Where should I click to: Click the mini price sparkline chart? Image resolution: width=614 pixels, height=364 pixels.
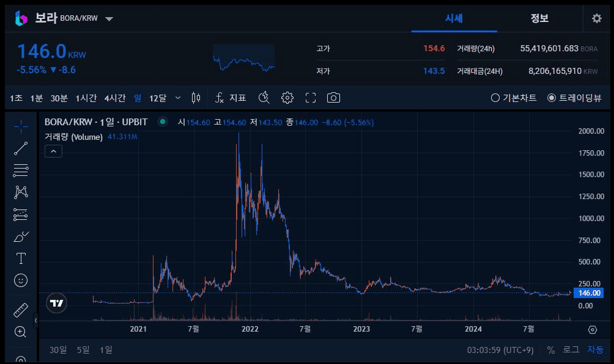tap(243, 59)
